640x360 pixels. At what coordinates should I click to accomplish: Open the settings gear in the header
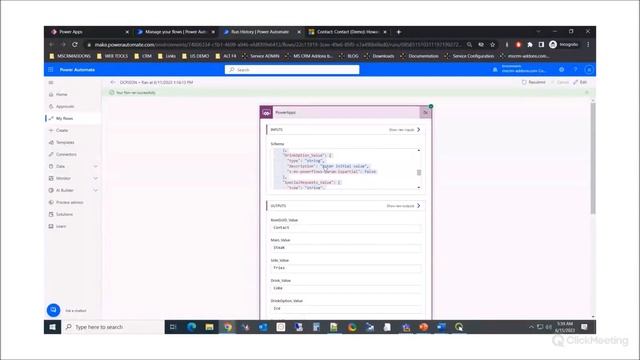click(562, 70)
